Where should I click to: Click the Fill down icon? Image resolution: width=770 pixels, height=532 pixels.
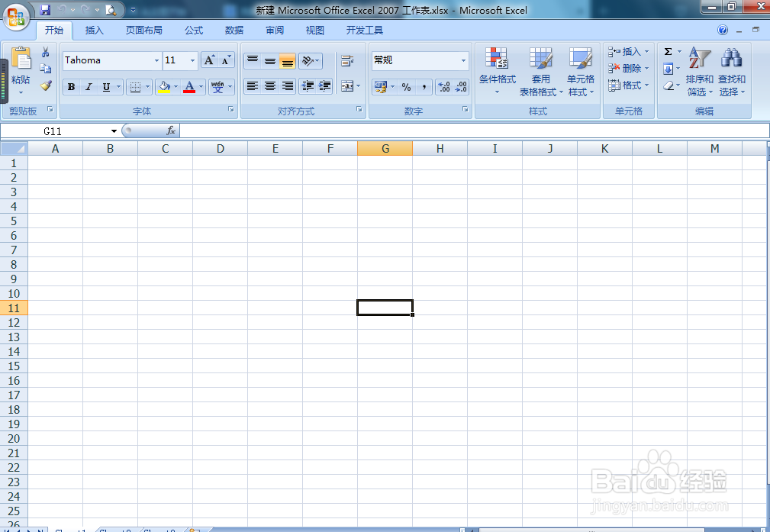click(668, 69)
